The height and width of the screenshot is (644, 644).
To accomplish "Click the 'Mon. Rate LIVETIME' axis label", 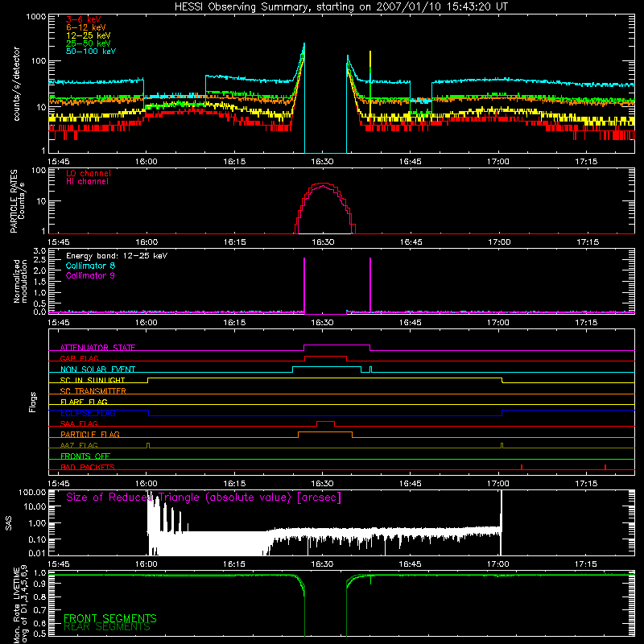I will [20, 605].
